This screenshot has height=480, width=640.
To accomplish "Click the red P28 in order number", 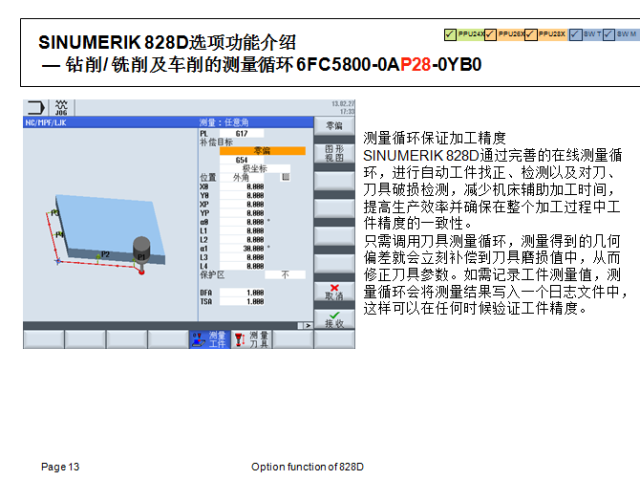I will 416,64.
